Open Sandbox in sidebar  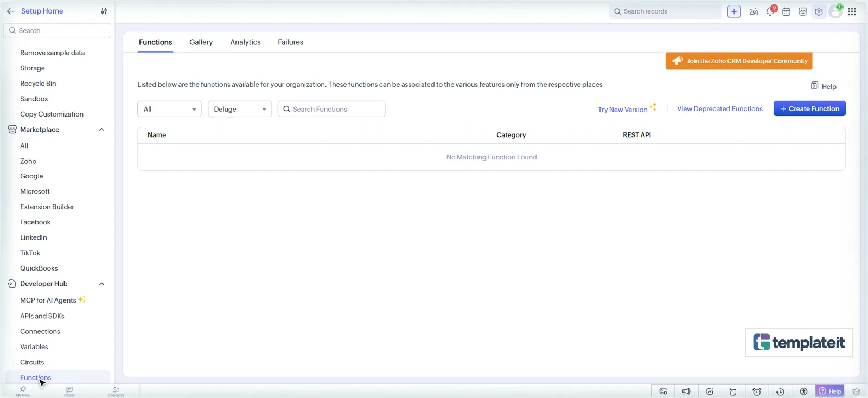pyautogui.click(x=34, y=99)
